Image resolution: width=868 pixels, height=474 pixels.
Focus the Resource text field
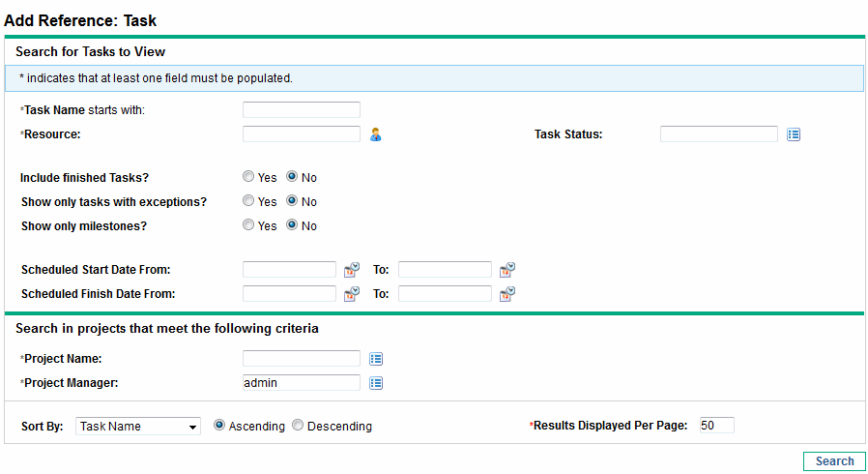pyautogui.click(x=301, y=134)
